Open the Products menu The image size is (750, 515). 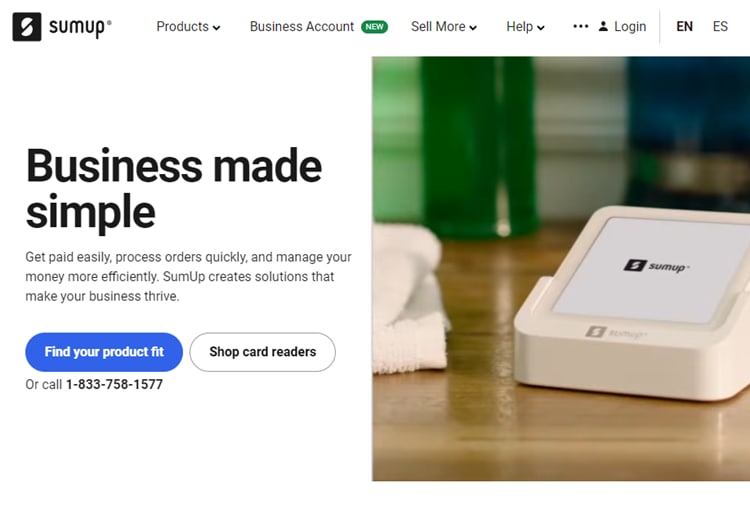point(188,27)
